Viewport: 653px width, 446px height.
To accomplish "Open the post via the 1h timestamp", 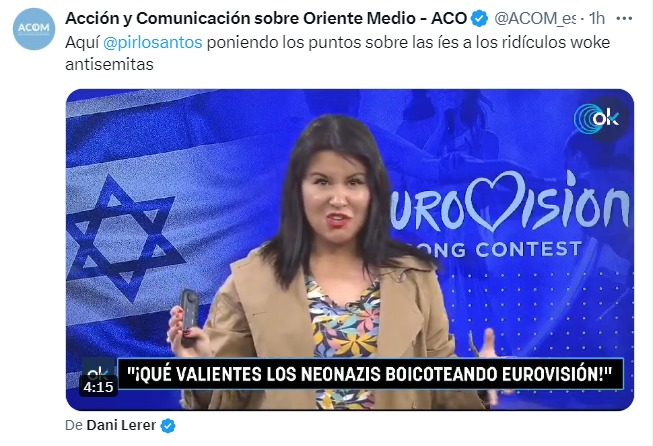I will tap(597, 18).
